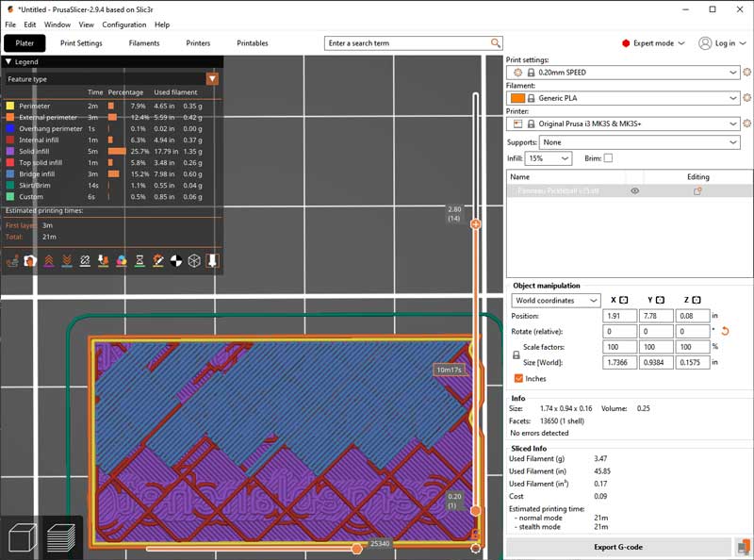Open the Printers tab

(198, 43)
